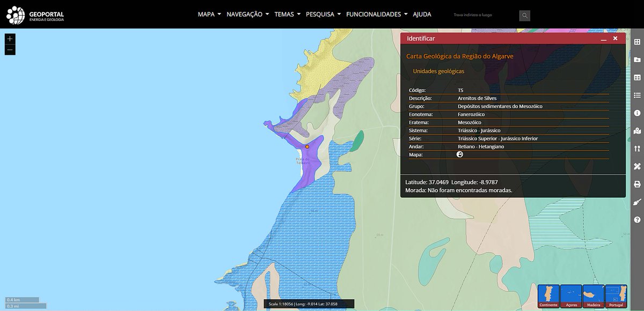
Task: Open the map sheet icon in the Mapa row
Action: [x=459, y=154]
